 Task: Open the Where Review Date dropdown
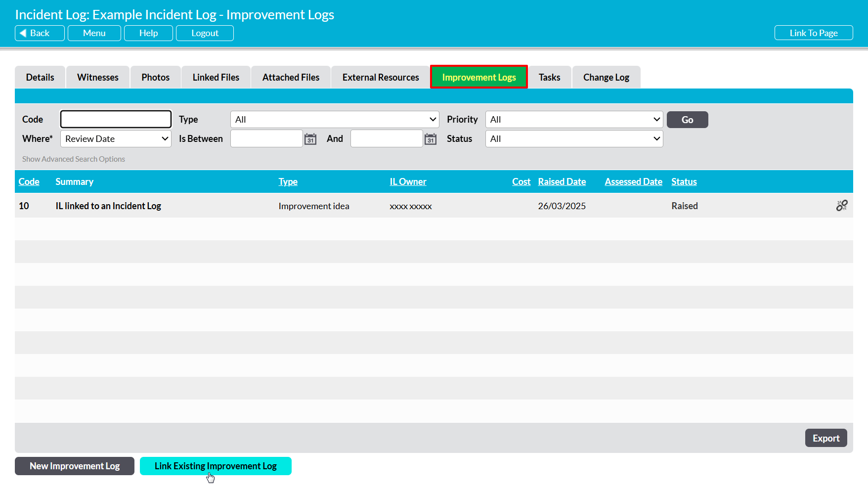coord(116,138)
